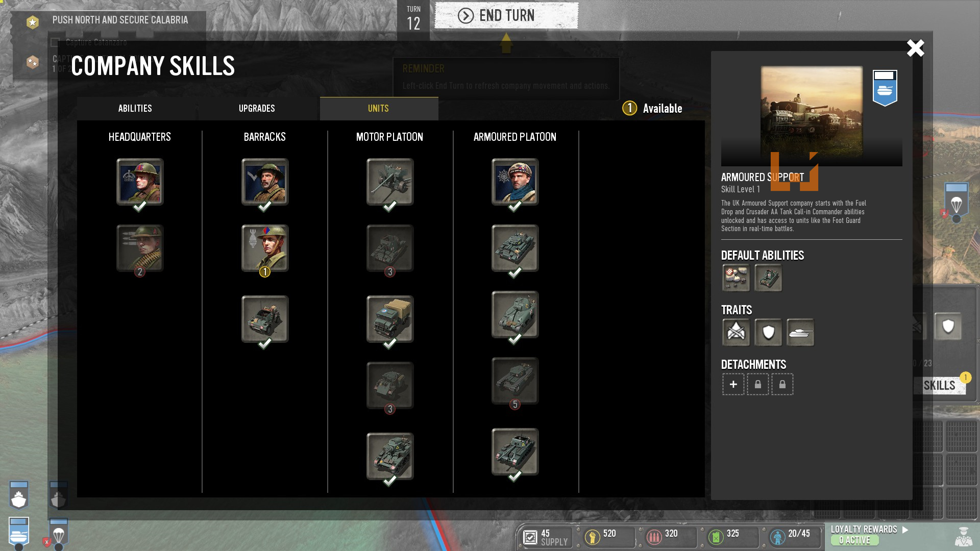The width and height of the screenshot is (980, 551).
Task: Select the Headquarters officer unit icon
Action: [x=140, y=182]
